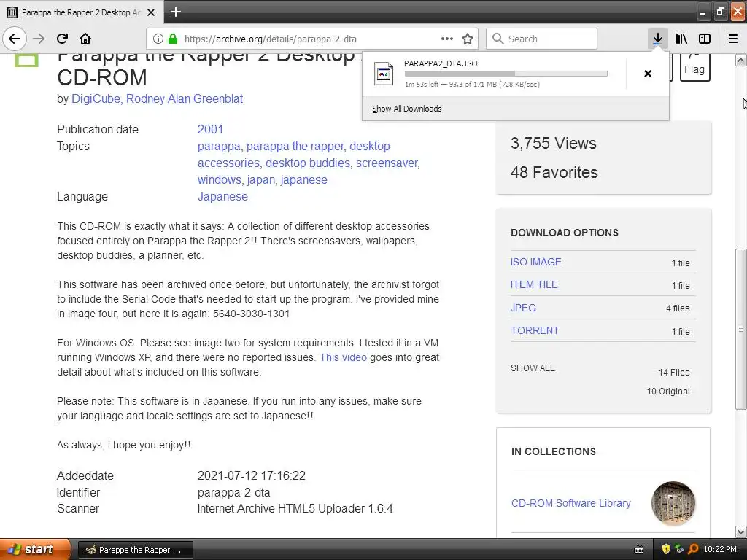Select the Parappa the Rapper 2 Desktop tab
This screenshot has width=747, height=560.
pyautogui.click(x=82, y=12)
